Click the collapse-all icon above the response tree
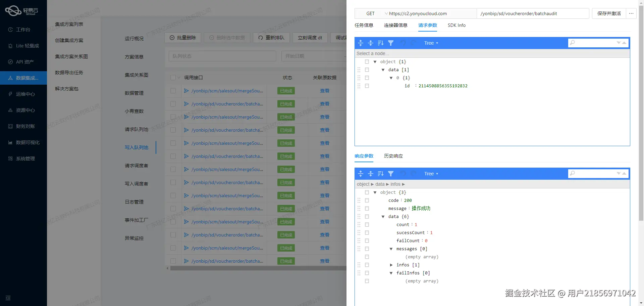The width and height of the screenshot is (644, 306). pyautogui.click(x=371, y=174)
